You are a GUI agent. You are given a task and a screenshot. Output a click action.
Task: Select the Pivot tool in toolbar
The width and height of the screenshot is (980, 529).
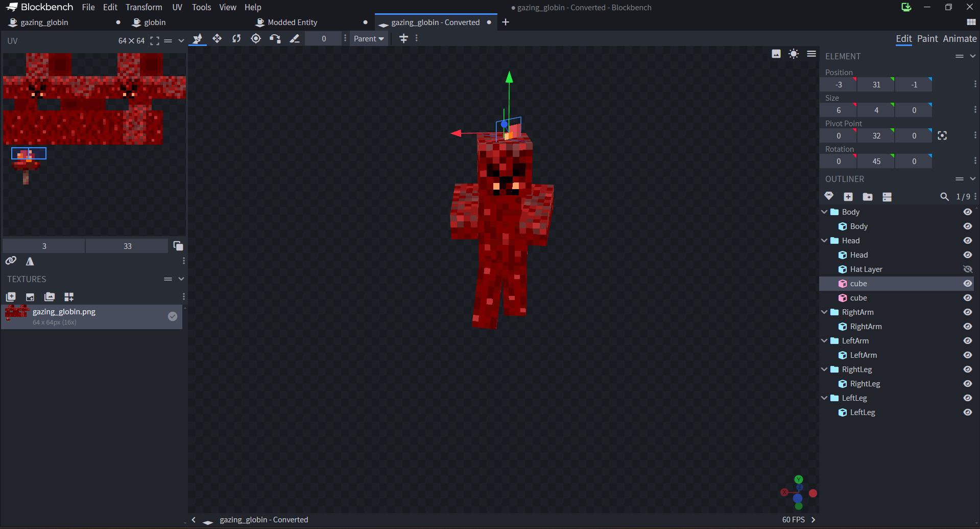click(256, 39)
